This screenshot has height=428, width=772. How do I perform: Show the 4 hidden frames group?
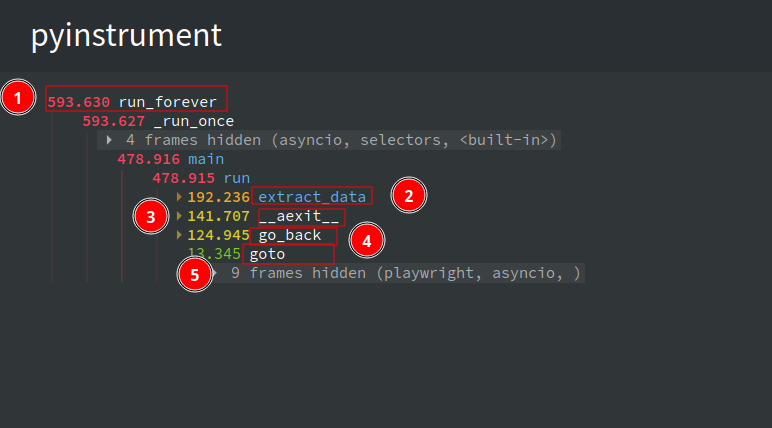tap(329, 140)
